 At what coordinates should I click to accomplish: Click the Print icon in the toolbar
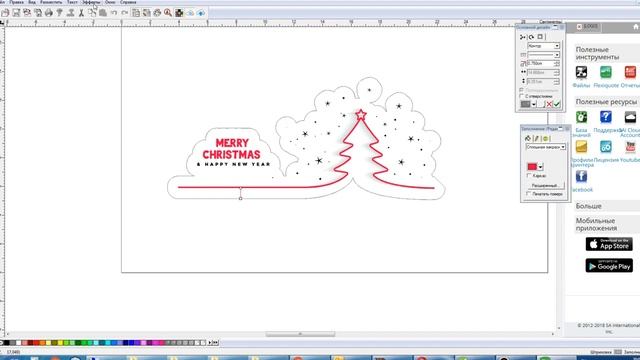[x=49, y=13]
